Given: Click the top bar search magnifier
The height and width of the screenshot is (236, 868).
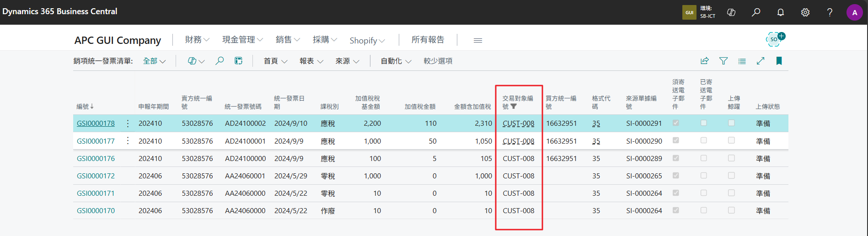Looking at the screenshot, I should point(756,12).
